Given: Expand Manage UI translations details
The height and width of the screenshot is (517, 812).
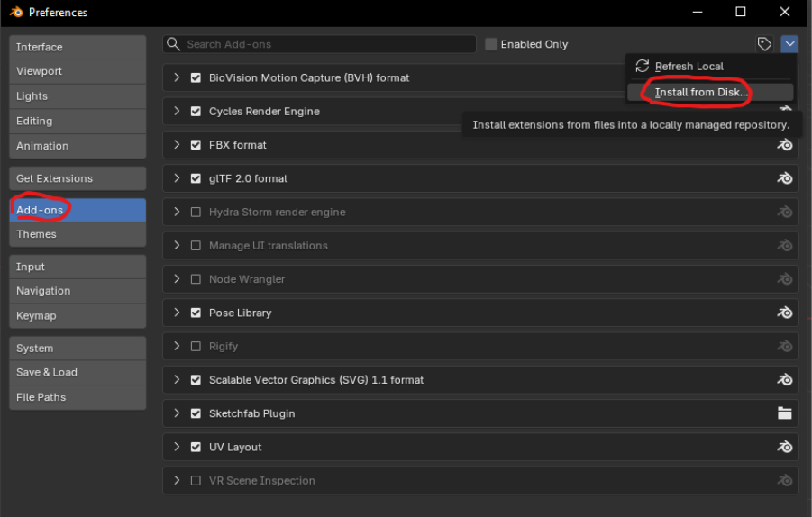Looking at the screenshot, I should coord(177,245).
